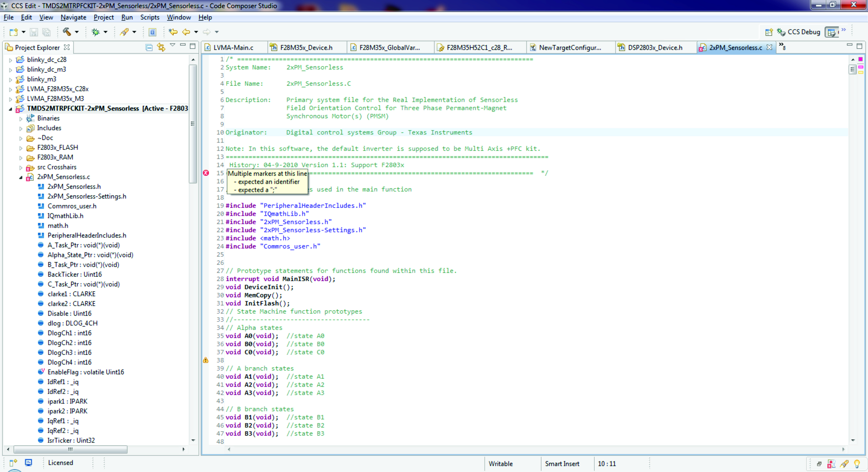868x472 pixels.
Task: Click the tip light bulb status icon
Action: click(x=857, y=464)
